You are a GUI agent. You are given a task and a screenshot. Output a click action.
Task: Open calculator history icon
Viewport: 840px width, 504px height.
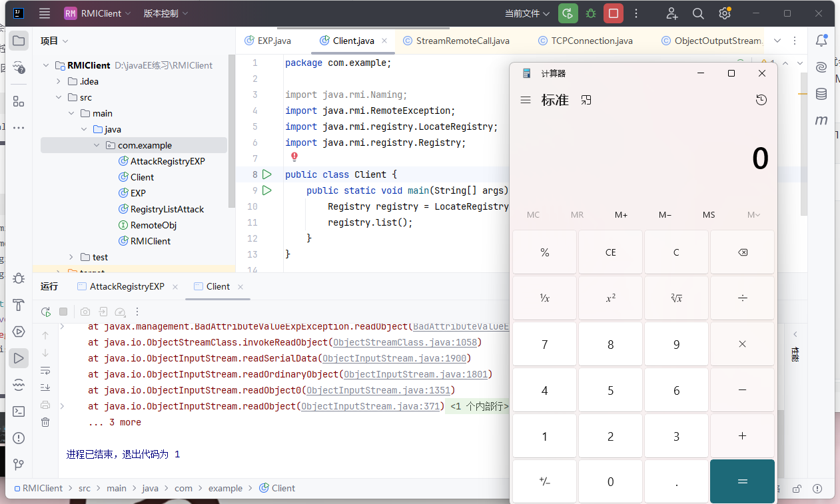pos(761,100)
